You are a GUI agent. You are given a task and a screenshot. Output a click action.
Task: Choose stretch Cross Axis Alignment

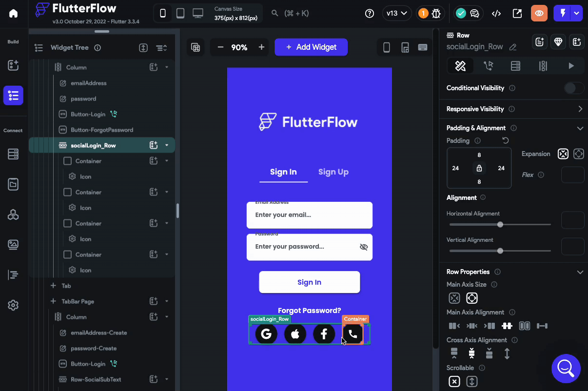point(507,353)
